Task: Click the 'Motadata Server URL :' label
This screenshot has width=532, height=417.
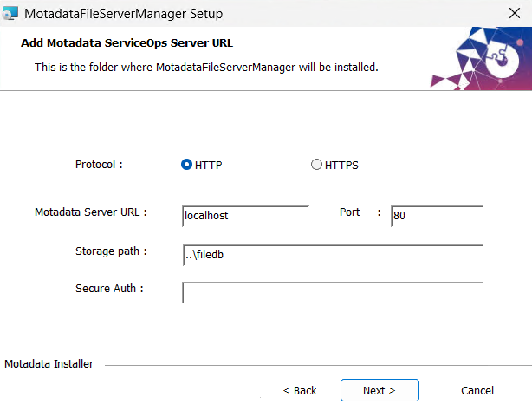Action: tap(91, 212)
